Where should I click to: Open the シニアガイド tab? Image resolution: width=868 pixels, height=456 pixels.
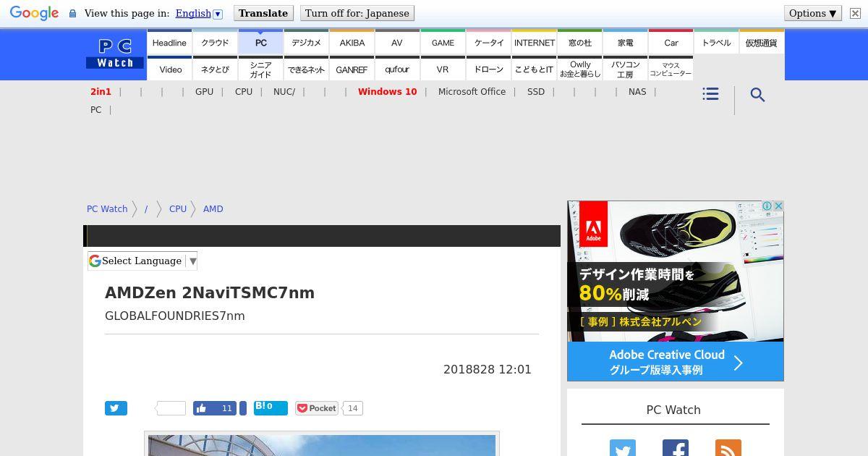tap(260, 69)
